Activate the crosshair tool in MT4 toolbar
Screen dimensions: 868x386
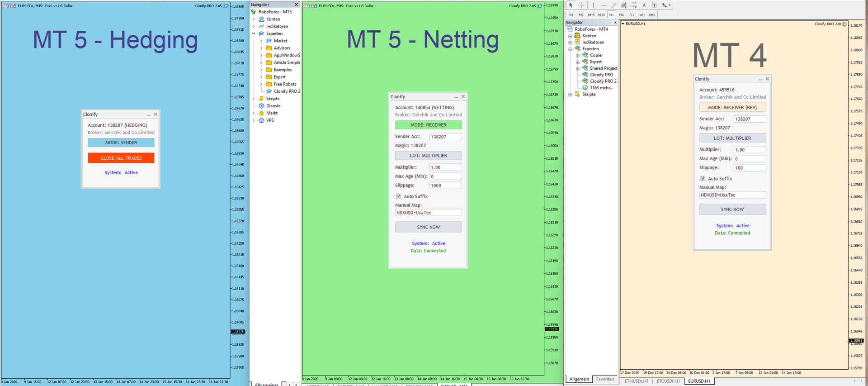tap(581, 5)
